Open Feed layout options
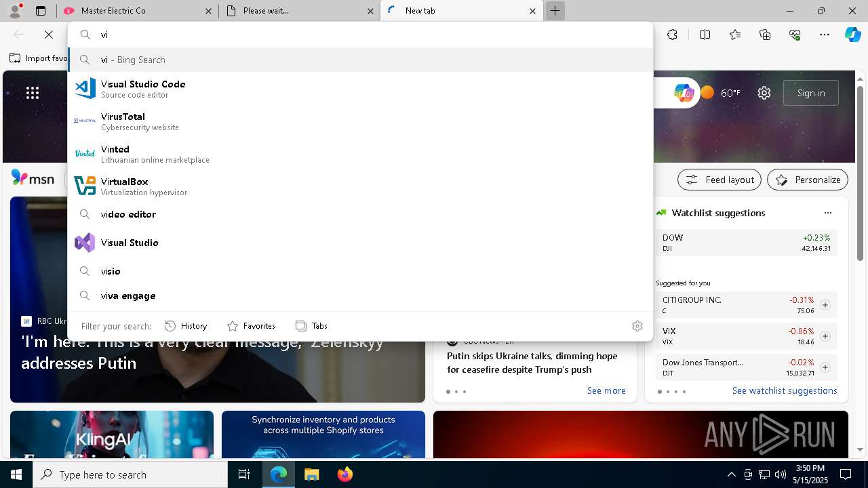868x488 pixels. point(720,180)
